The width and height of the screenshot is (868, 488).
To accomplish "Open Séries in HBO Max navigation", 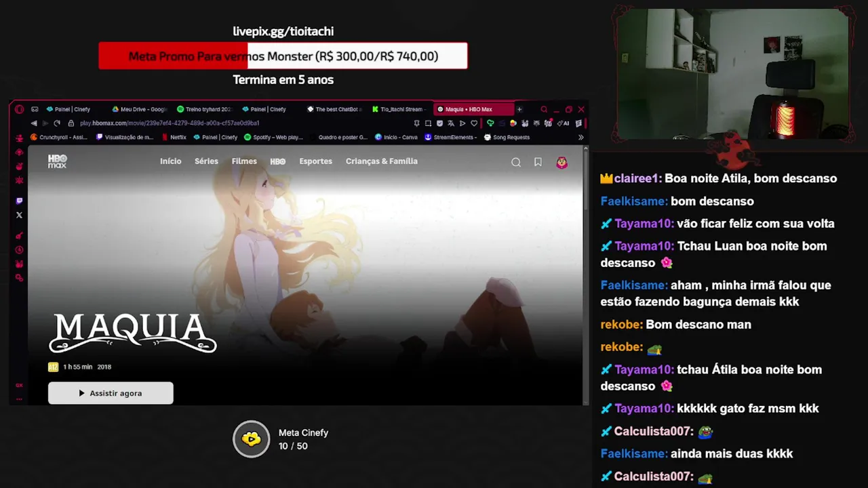I will 206,161.
